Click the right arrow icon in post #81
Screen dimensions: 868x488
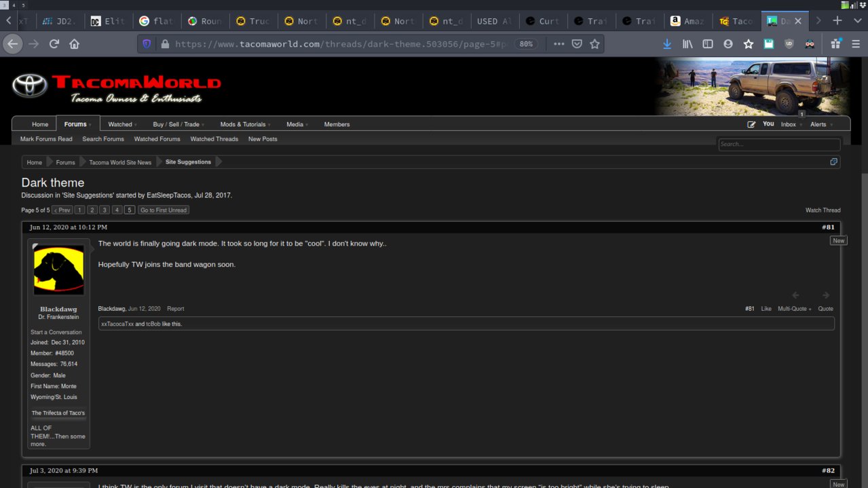826,295
